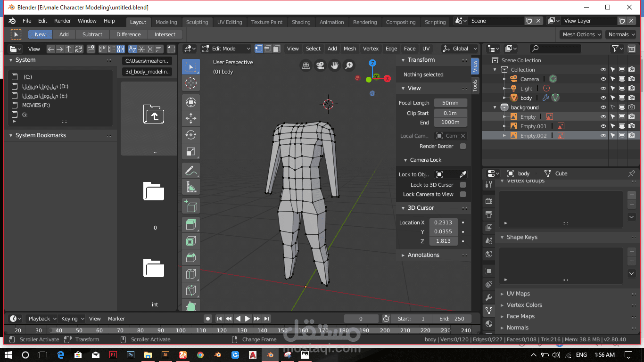Open Modifiers wrench tab in Properties
Viewport: 644px width, 362px height.
(489, 297)
